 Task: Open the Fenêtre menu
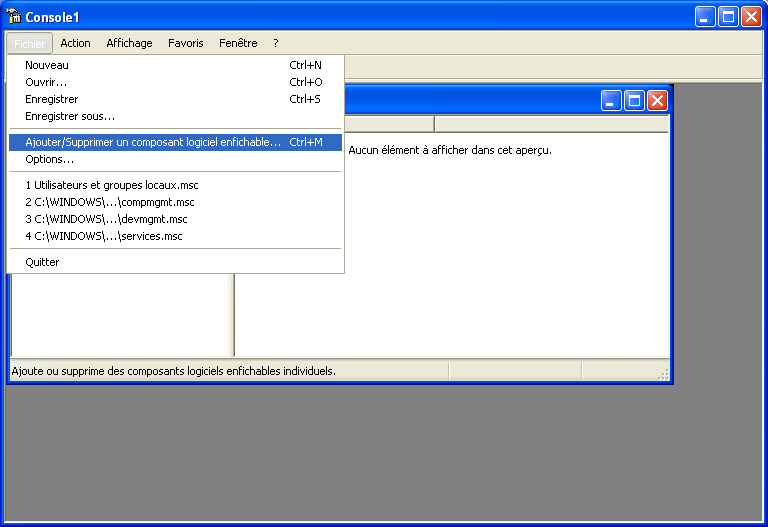[238, 44]
